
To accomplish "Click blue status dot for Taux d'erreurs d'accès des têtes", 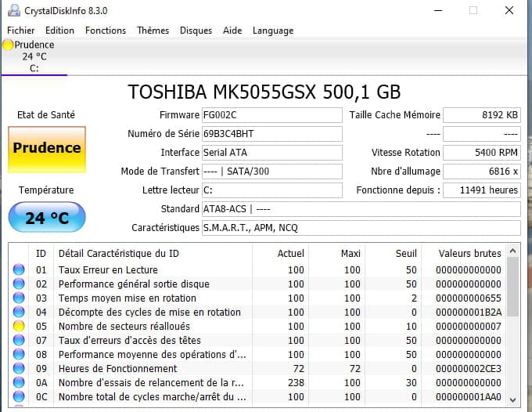I will pos(19,341).
